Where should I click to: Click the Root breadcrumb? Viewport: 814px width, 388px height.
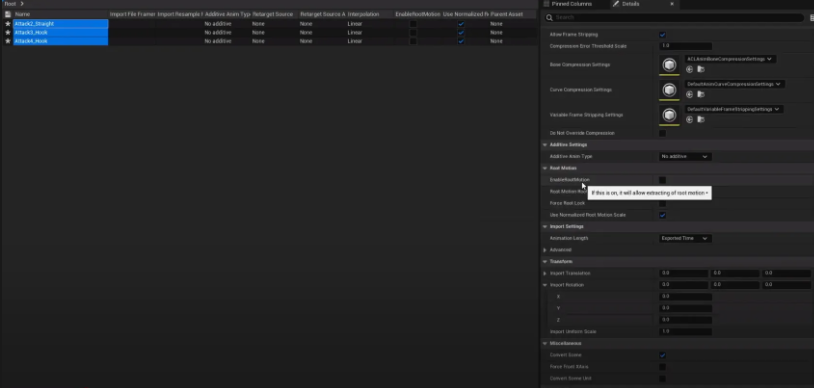(x=10, y=4)
